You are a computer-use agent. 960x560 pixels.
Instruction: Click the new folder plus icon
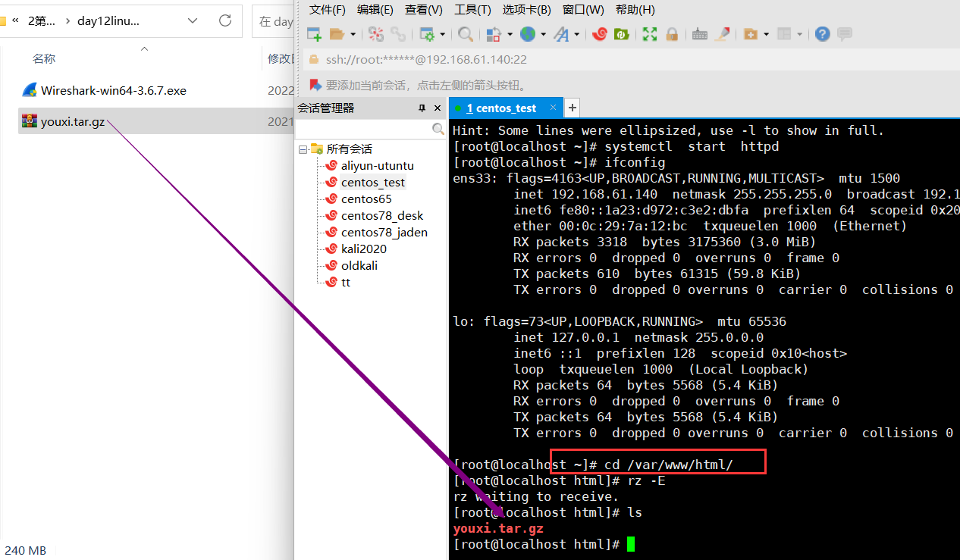[751, 34]
